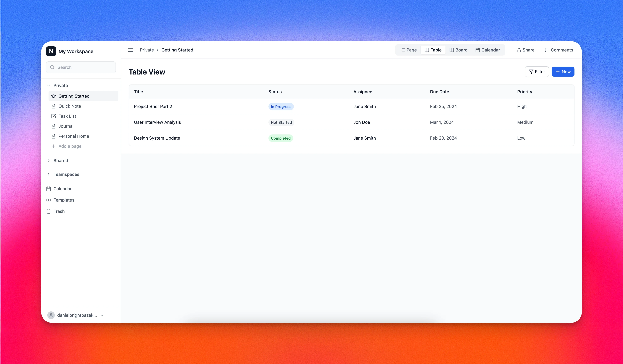The width and height of the screenshot is (623, 364).
Task: Open Personal Home page in sidebar
Action: tap(83, 136)
